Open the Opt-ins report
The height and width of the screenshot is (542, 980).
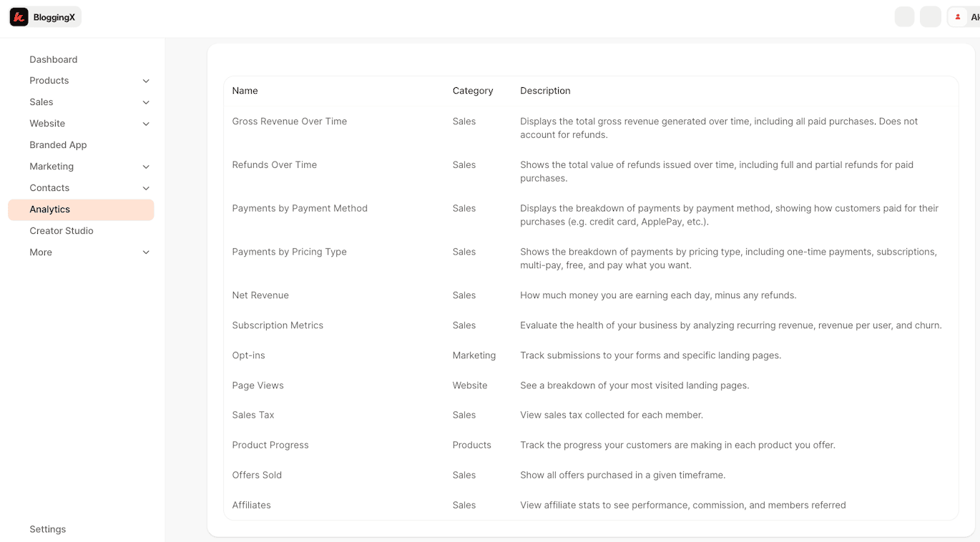[x=249, y=355]
